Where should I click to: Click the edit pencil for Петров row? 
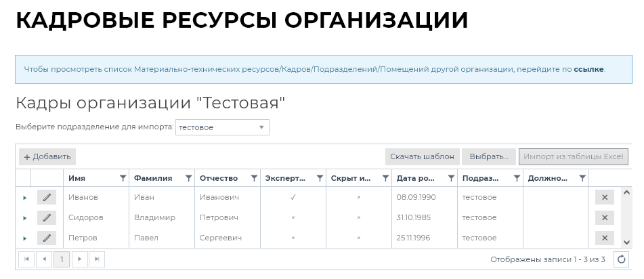pos(47,238)
